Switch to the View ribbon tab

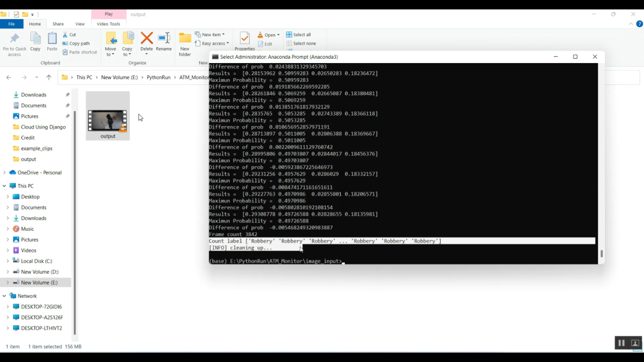coord(80,24)
